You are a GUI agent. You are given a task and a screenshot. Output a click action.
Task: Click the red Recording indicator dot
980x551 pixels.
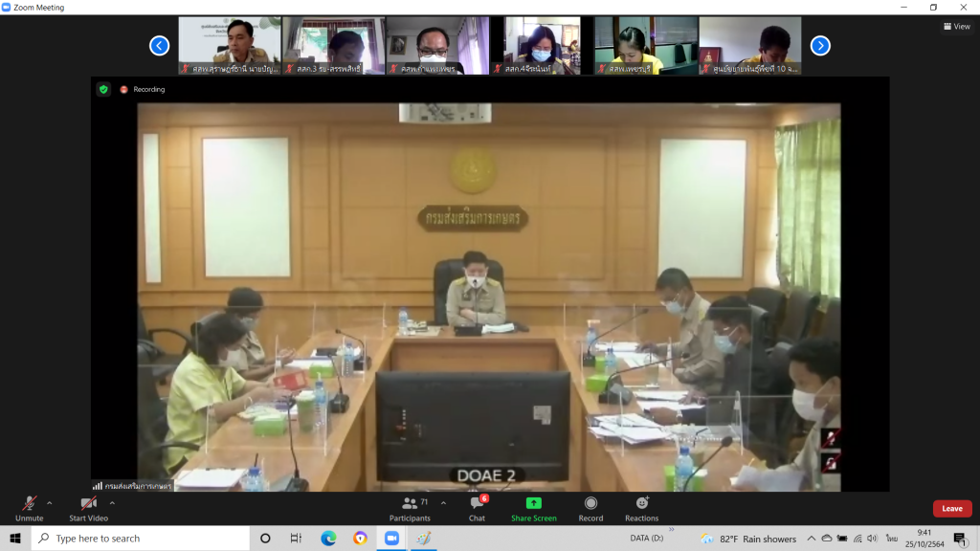pos(123,89)
